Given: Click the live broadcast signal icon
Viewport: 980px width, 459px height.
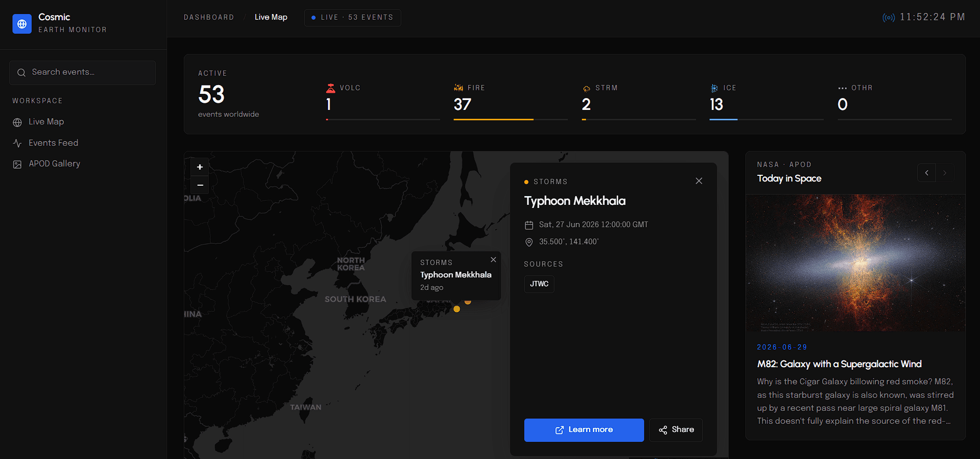Looking at the screenshot, I should [889, 18].
